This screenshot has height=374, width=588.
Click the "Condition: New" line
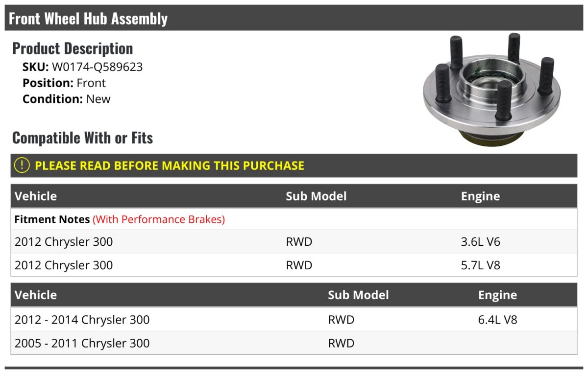[66, 99]
